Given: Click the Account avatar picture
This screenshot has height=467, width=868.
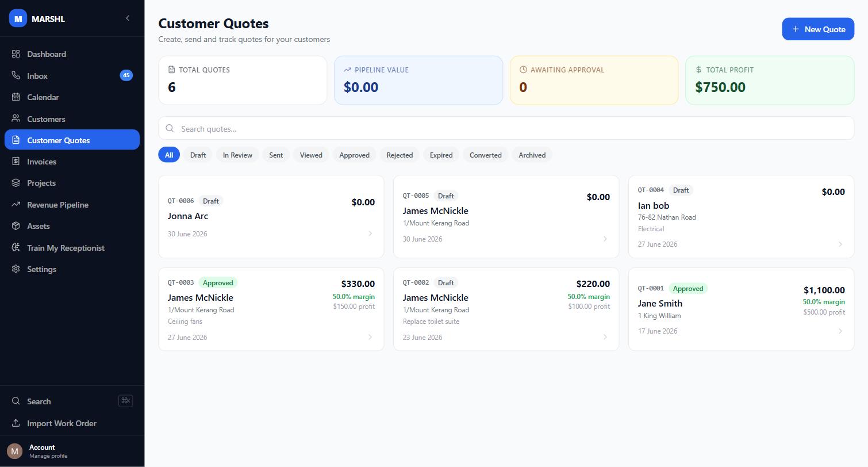Looking at the screenshot, I should click(x=14, y=451).
